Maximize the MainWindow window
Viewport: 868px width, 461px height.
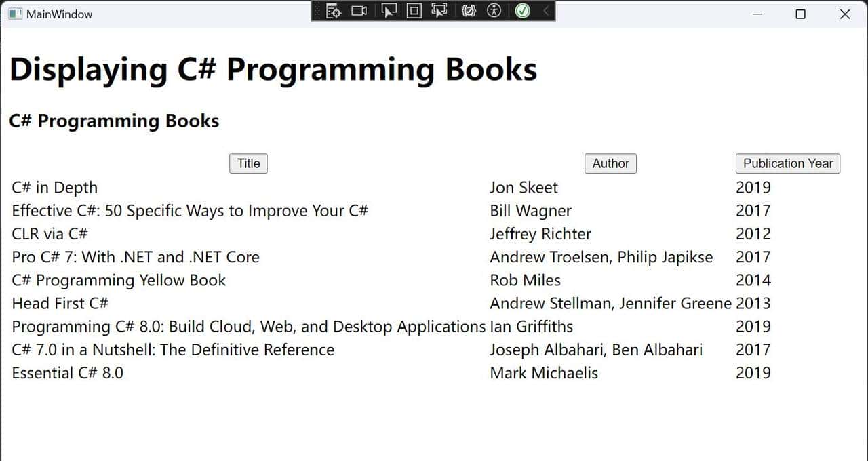(800, 14)
